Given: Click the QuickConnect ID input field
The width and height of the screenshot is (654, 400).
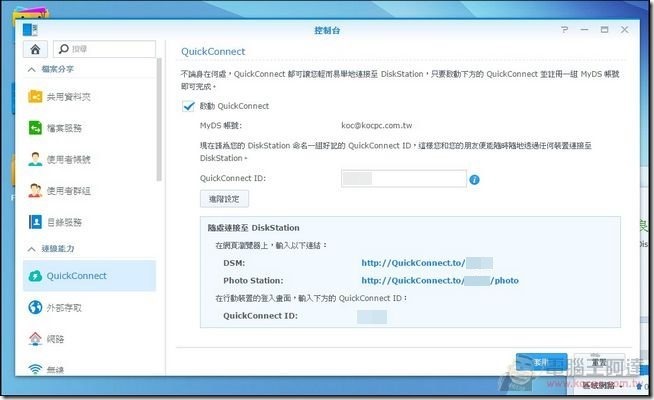Looking at the screenshot, I should [x=404, y=179].
